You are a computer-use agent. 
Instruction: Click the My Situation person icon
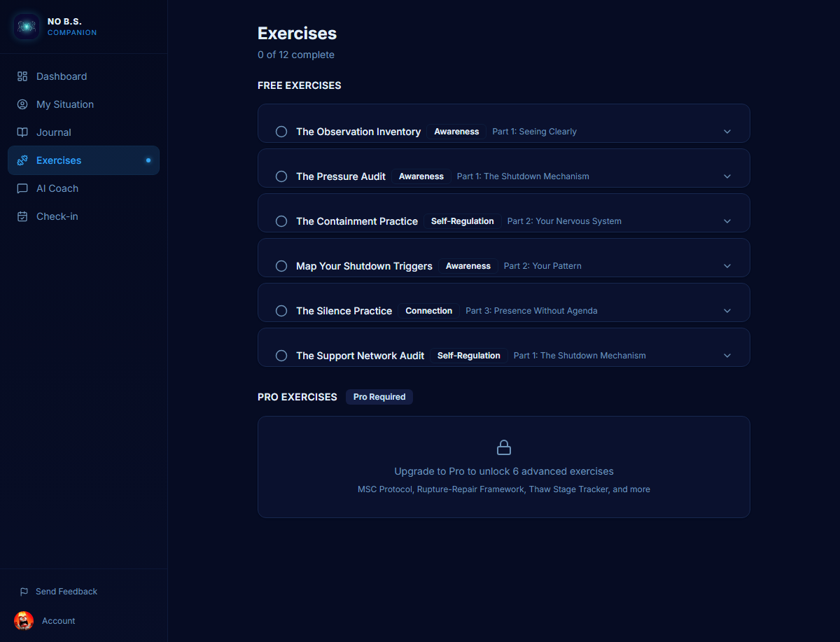coord(22,104)
